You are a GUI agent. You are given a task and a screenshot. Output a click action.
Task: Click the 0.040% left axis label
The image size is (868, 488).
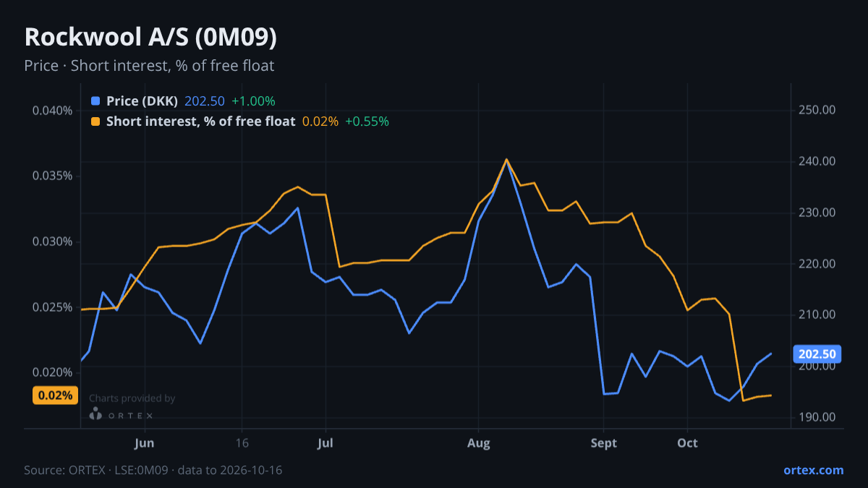[x=52, y=111]
